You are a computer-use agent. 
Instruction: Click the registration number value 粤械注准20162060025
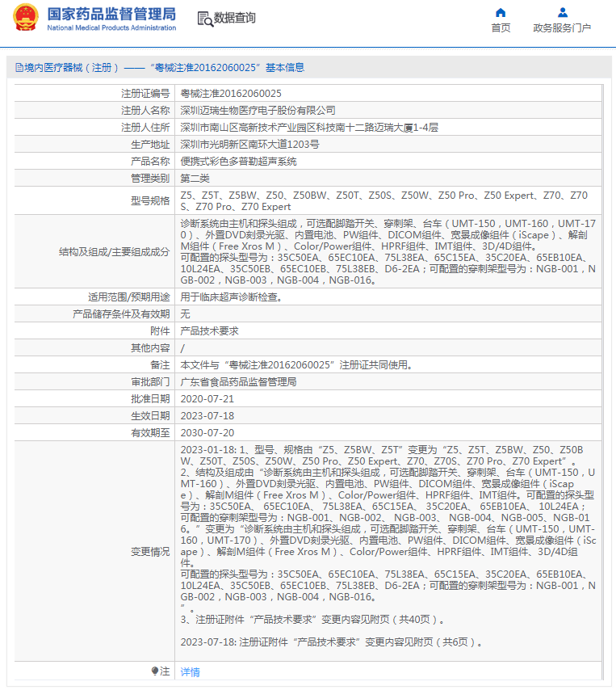pos(231,94)
